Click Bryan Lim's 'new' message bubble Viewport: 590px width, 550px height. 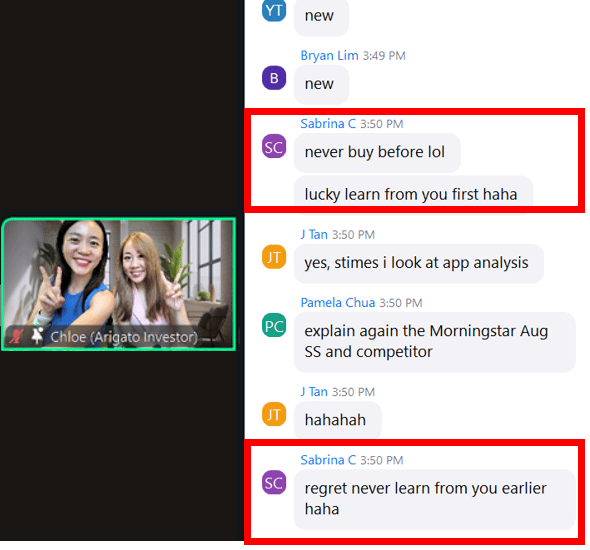click(321, 85)
